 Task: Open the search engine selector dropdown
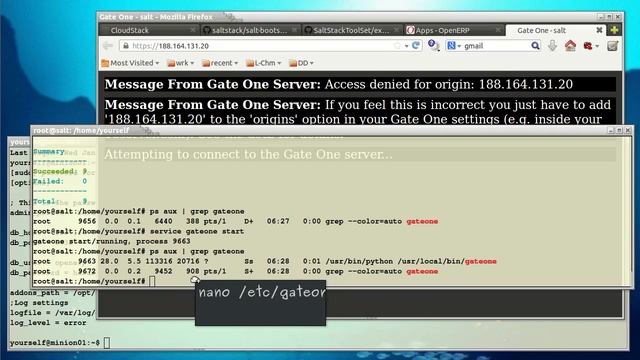click(454, 46)
